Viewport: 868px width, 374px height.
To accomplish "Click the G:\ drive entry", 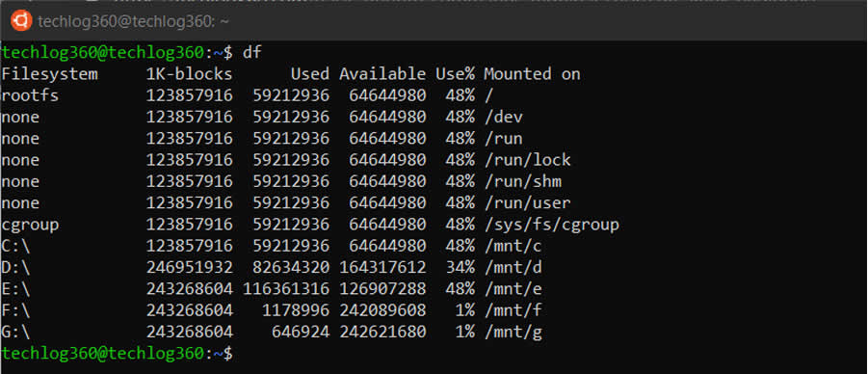I will click(16, 333).
